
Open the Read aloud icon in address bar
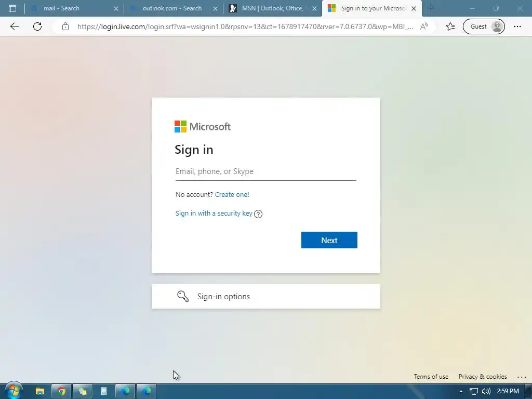tap(424, 26)
